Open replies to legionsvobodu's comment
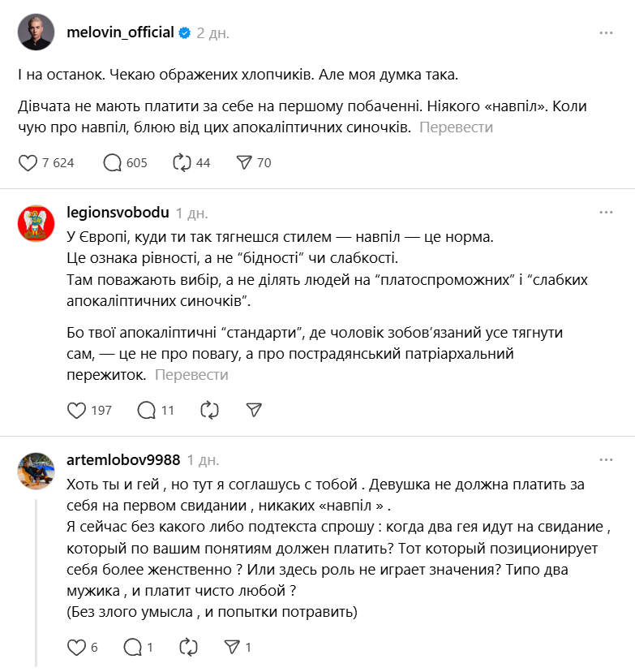635x672 pixels. tap(148, 410)
